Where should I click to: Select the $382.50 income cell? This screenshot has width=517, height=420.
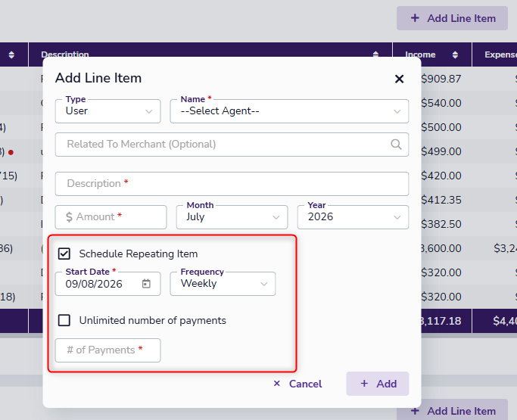point(441,224)
